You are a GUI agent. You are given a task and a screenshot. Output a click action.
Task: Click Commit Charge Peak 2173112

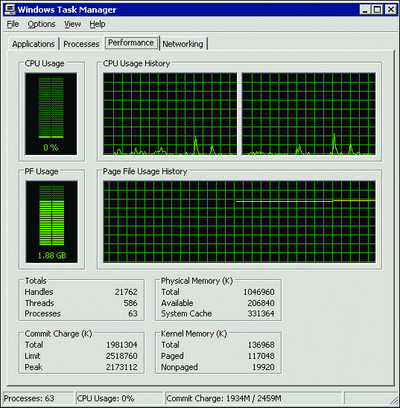tap(122, 367)
